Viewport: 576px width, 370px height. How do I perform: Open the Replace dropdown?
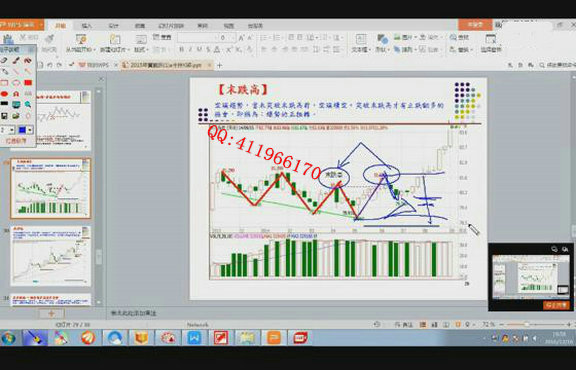click(x=461, y=50)
